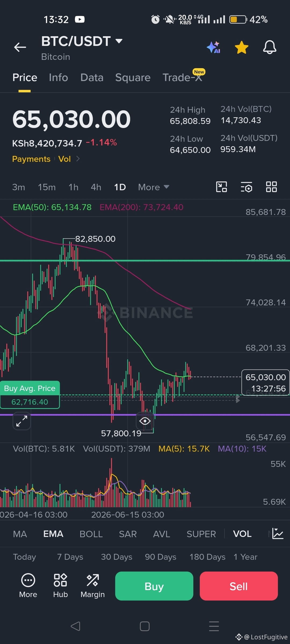
Task: Switch to the Info tab
Action: 58,78
